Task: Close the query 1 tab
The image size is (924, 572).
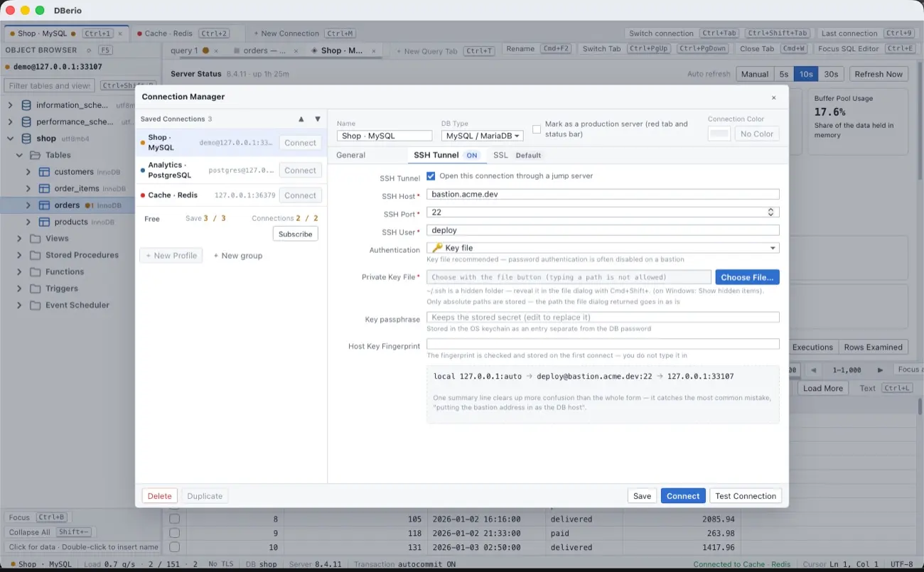Action: pyautogui.click(x=216, y=50)
